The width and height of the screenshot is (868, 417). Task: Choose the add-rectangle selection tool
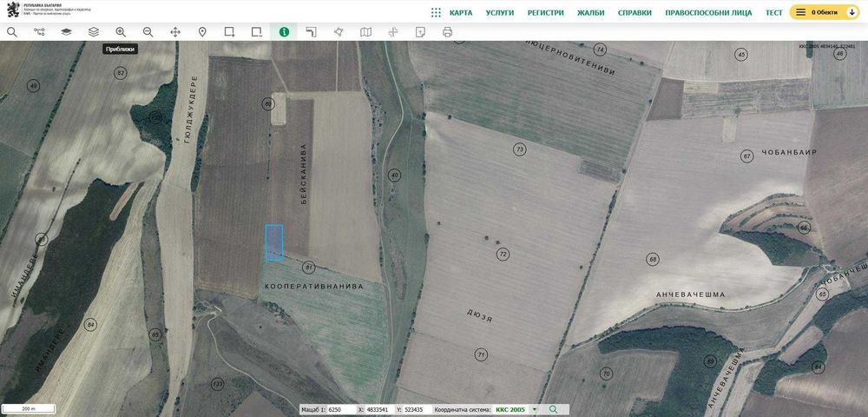(x=230, y=32)
